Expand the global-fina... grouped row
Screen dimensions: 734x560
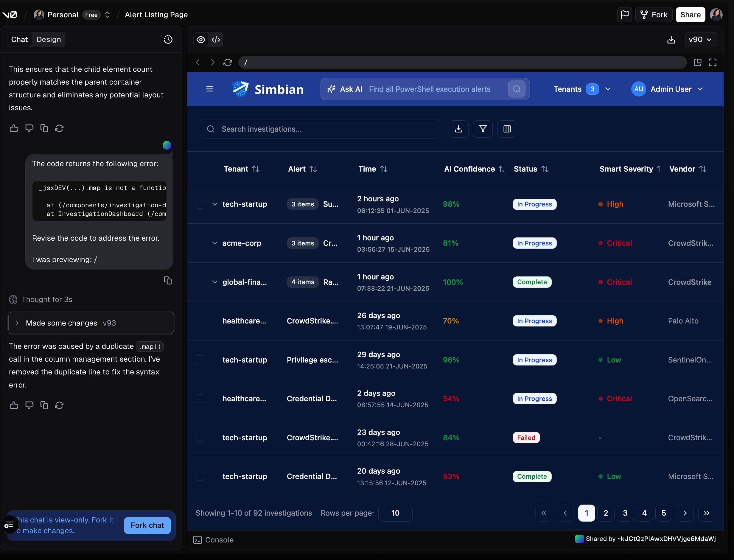tap(215, 282)
